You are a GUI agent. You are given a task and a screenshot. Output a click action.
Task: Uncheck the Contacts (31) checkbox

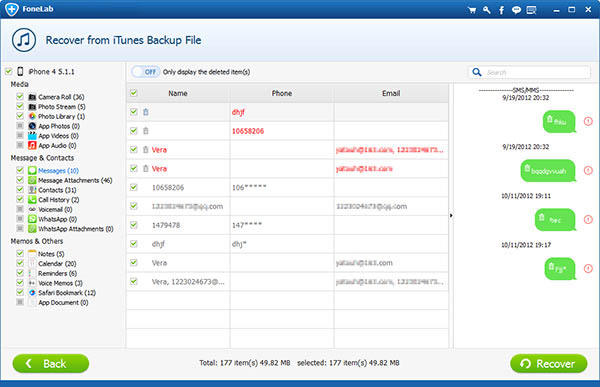pos(20,190)
